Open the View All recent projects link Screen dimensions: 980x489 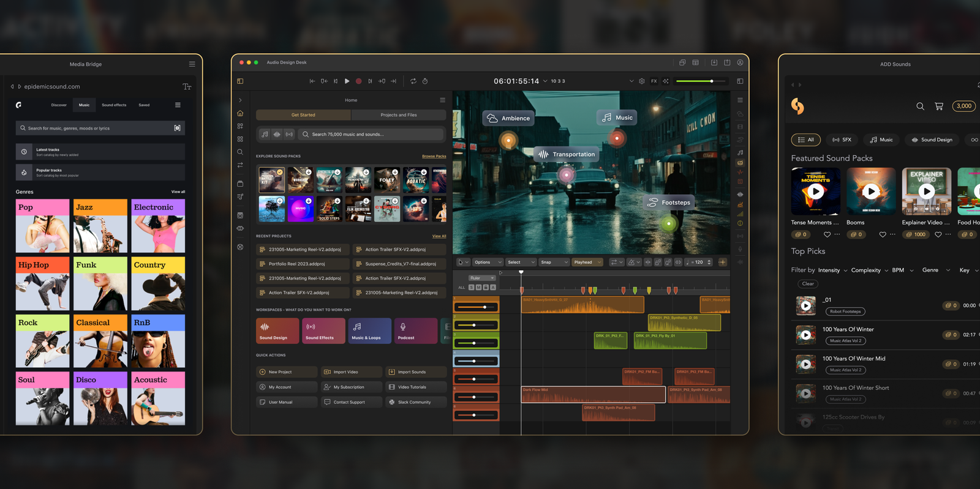click(x=439, y=236)
